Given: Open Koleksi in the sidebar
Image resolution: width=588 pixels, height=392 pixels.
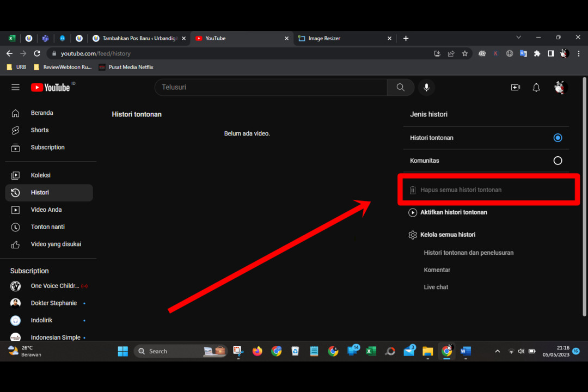Looking at the screenshot, I should [49, 175].
